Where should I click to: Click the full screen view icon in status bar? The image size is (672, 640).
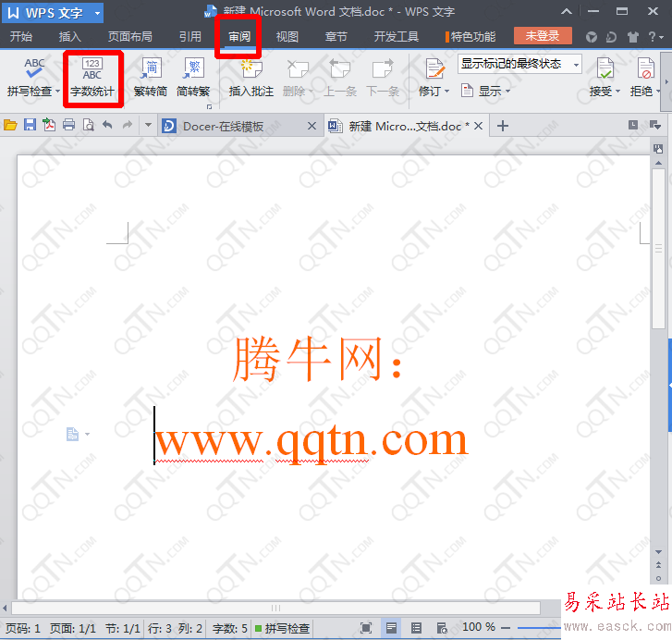click(x=366, y=628)
